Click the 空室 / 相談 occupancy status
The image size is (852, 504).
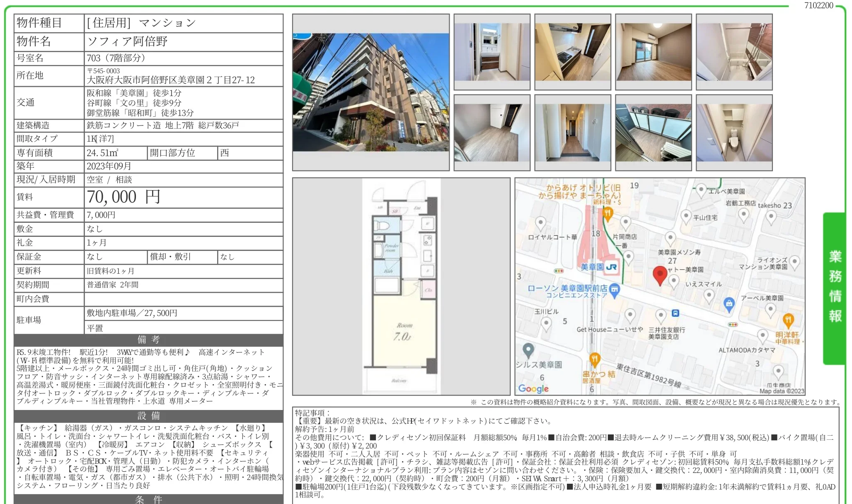click(109, 180)
